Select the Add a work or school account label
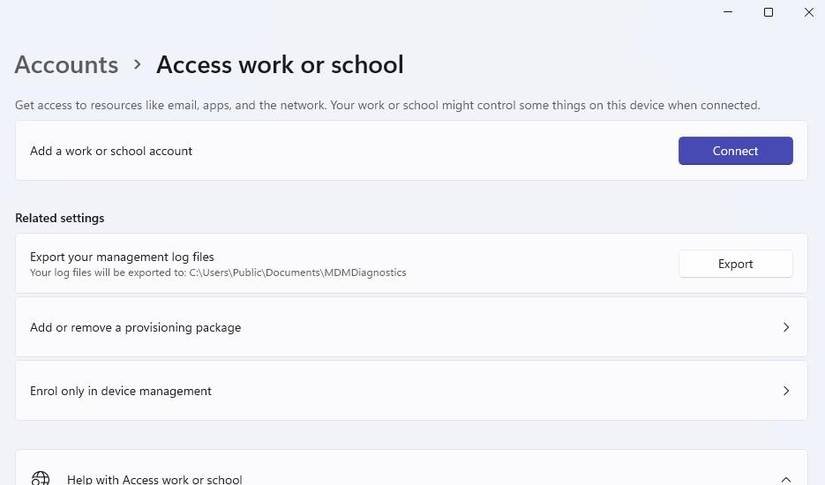825x485 pixels. pos(111,151)
